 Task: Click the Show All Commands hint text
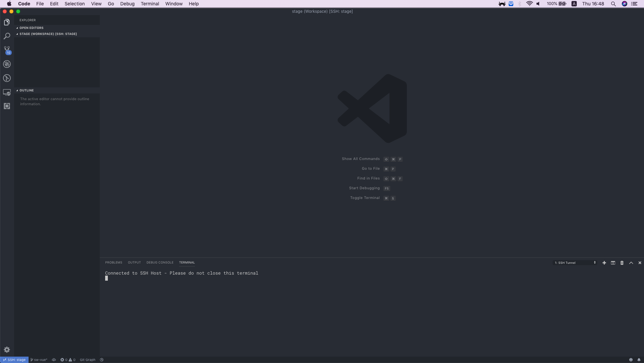tap(360, 159)
